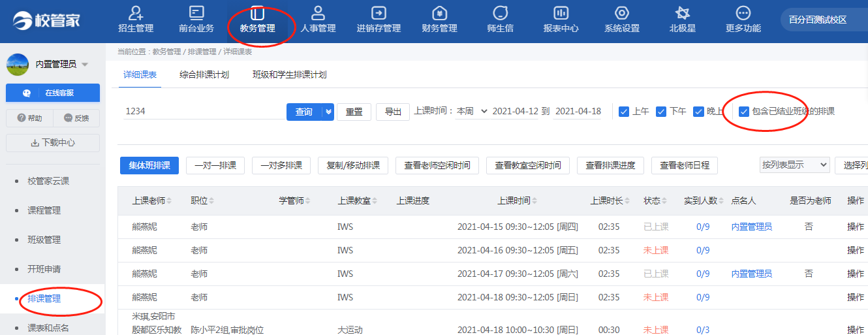Switch to the 班级和学生排课计划 tab

(x=290, y=75)
